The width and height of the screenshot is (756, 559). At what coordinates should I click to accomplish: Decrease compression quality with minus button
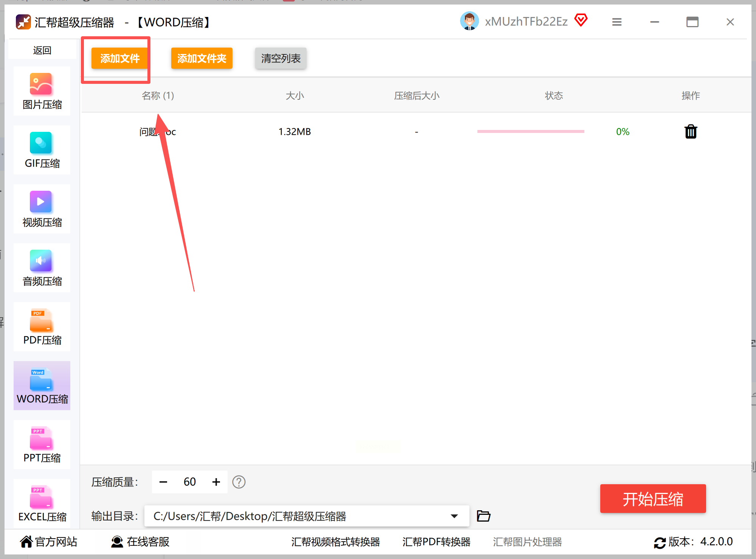(x=163, y=482)
